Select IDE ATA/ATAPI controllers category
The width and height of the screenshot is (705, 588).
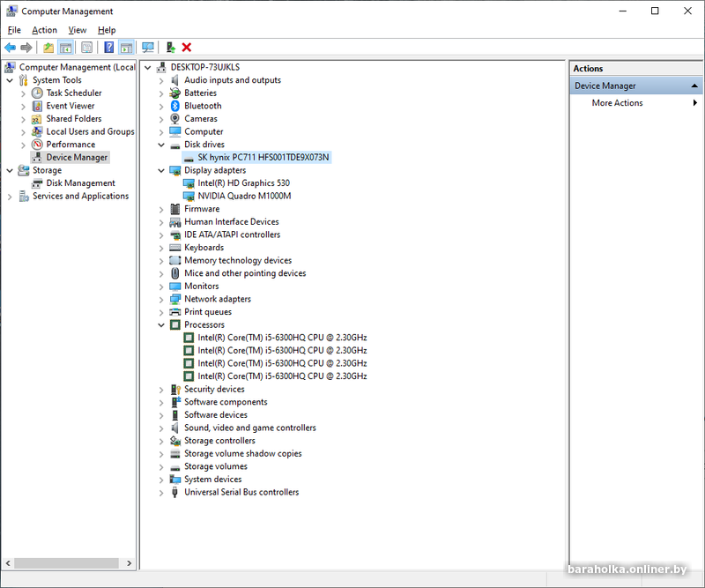click(x=232, y=234)
